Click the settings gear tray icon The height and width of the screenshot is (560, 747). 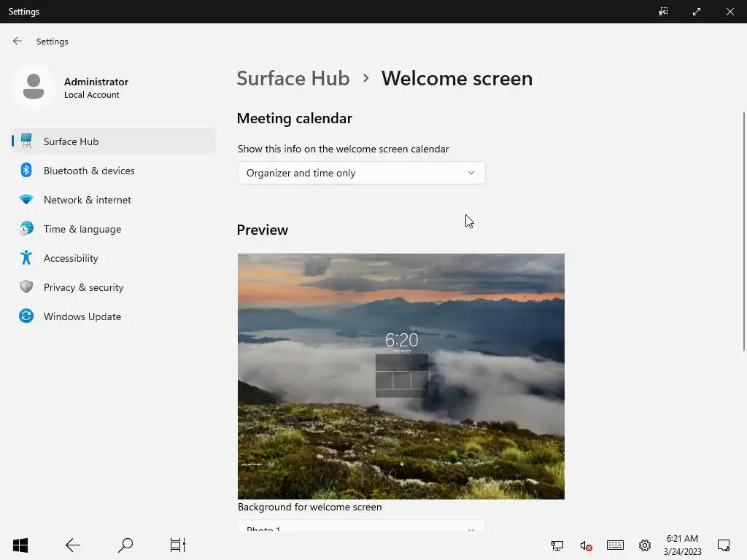click(645, 545)
